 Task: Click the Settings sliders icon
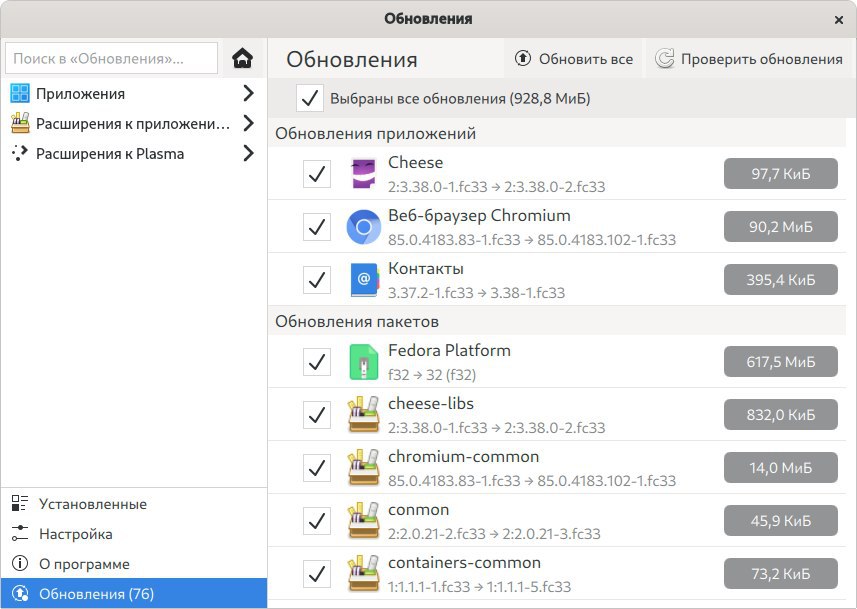pos(20,534)
